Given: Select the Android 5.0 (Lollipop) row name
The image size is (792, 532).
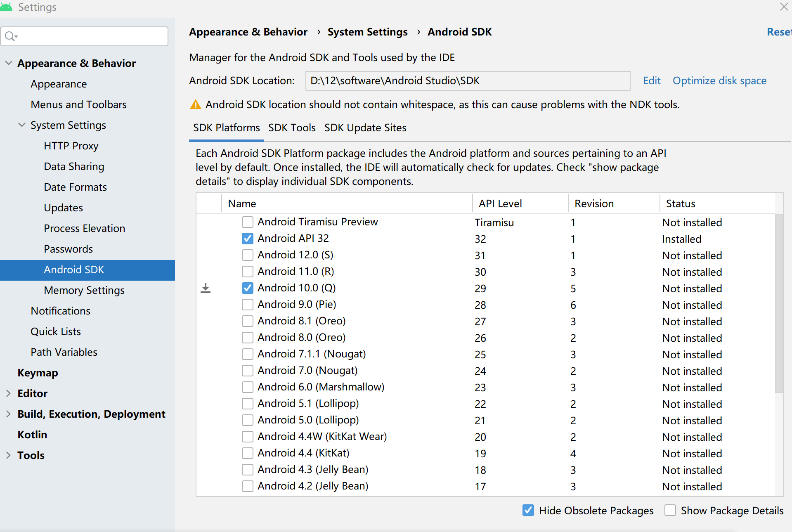Looking at the screenshot, I should pyautogui.click(x=308, y=420).
